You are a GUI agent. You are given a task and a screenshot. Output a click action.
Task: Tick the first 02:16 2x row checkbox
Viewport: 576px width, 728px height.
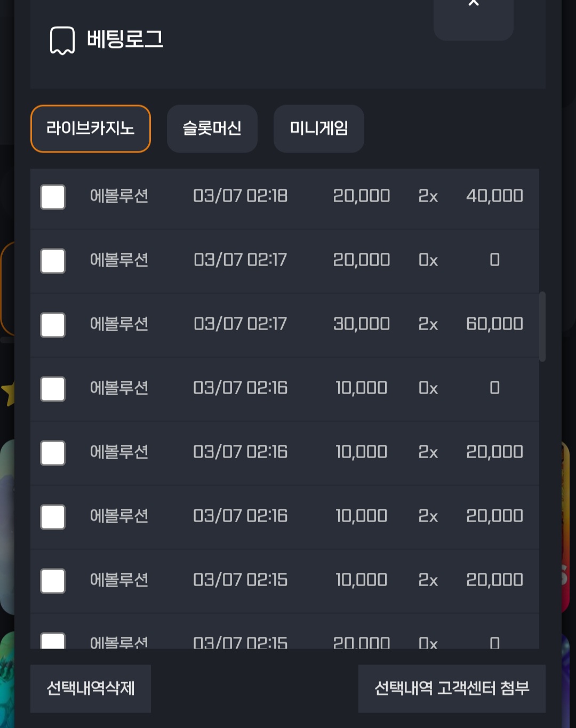53,453
